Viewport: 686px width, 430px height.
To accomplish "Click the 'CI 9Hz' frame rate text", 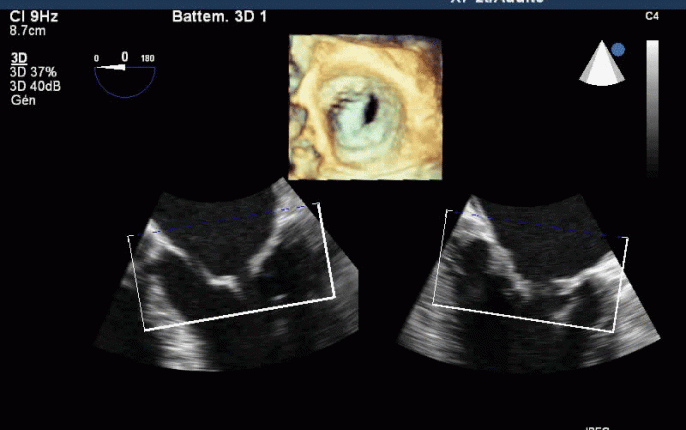I will 34,17.
